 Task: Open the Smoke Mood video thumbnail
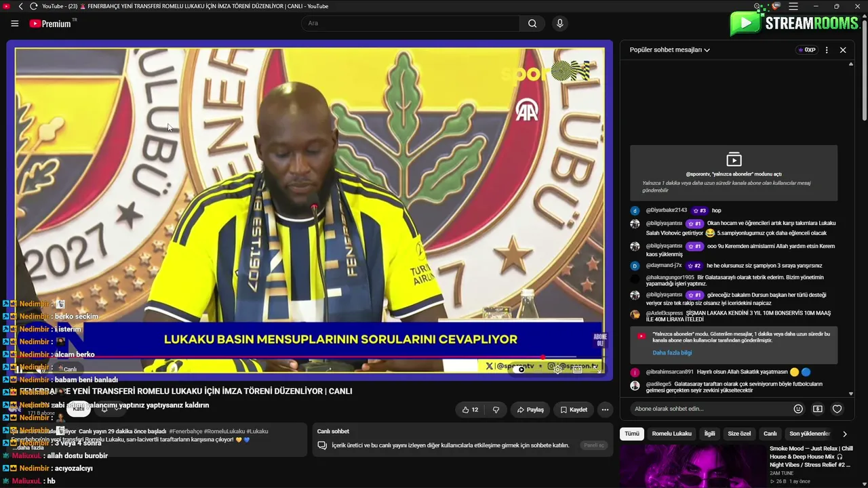[692, 466]
